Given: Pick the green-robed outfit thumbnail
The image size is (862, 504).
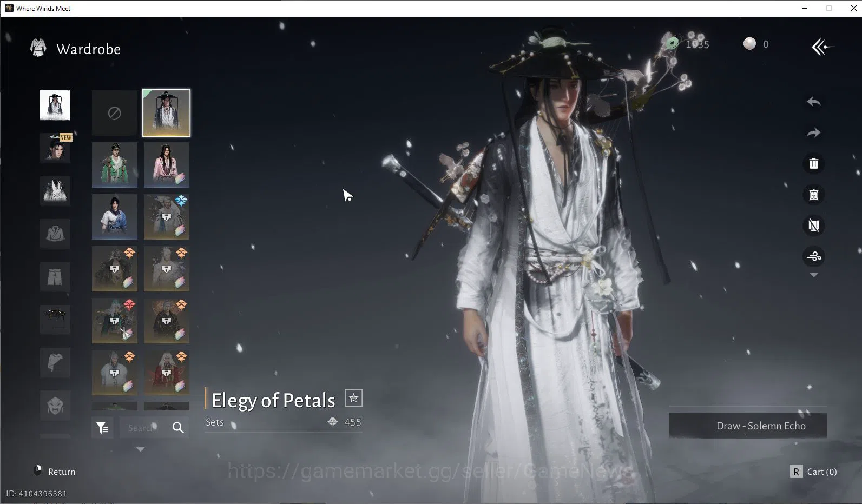Looking at the screenshot, I should 115,165.
